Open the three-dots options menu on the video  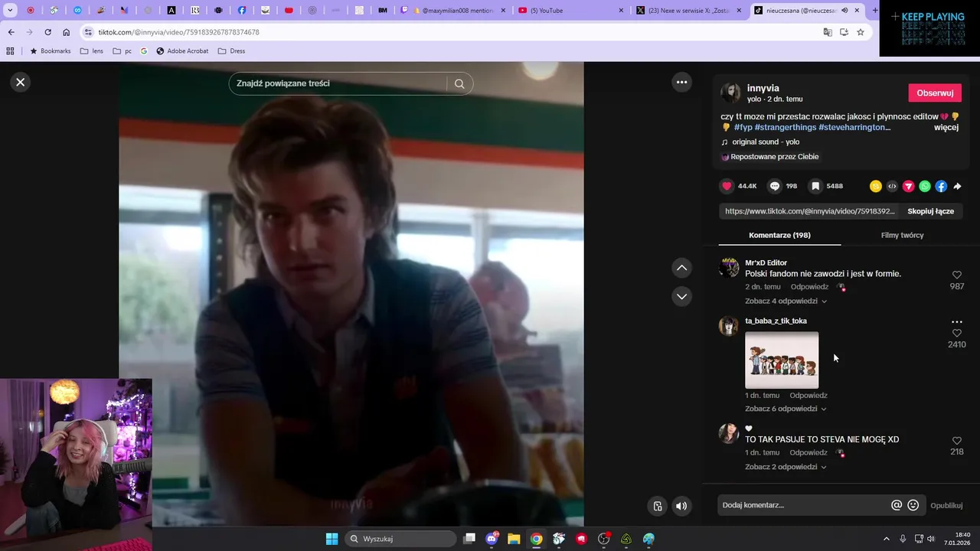[x=681, y=82]
